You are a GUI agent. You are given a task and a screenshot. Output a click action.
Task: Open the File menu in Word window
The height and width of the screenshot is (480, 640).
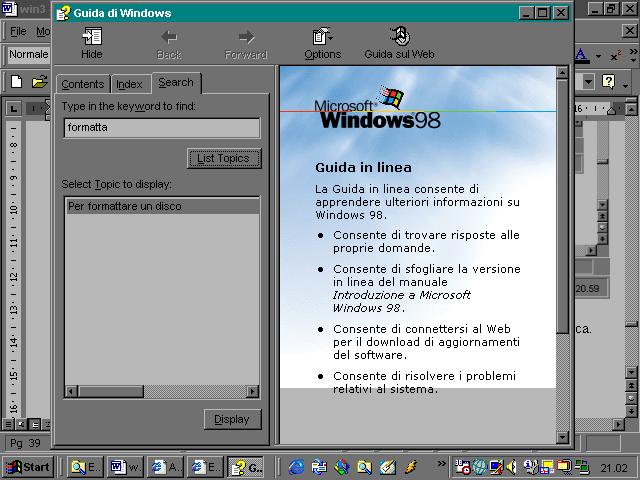pyautogui.click(x=18, y=31)
